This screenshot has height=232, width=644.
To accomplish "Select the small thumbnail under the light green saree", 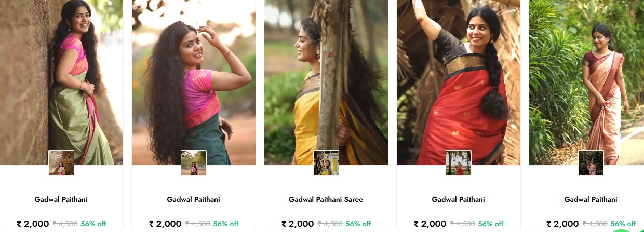I will click(x=61, y=163).
